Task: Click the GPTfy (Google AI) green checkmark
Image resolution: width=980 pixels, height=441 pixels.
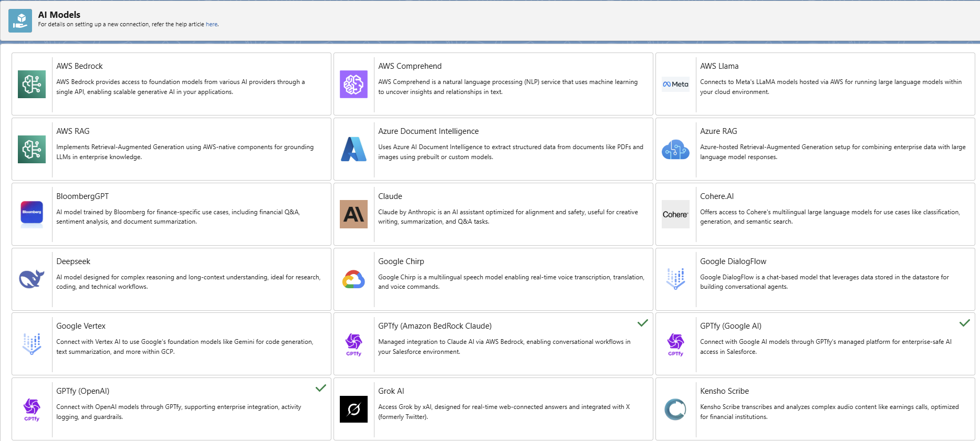Action: click(x=964, y=323)
